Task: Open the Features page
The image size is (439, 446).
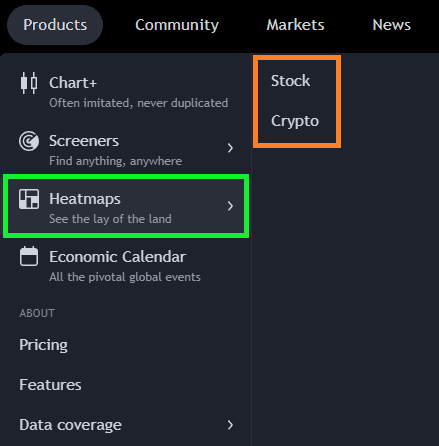Action: 50,385
